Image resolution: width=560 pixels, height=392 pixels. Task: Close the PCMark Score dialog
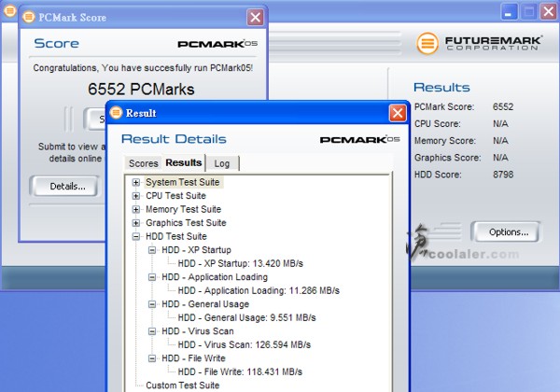tap(255, 17)
